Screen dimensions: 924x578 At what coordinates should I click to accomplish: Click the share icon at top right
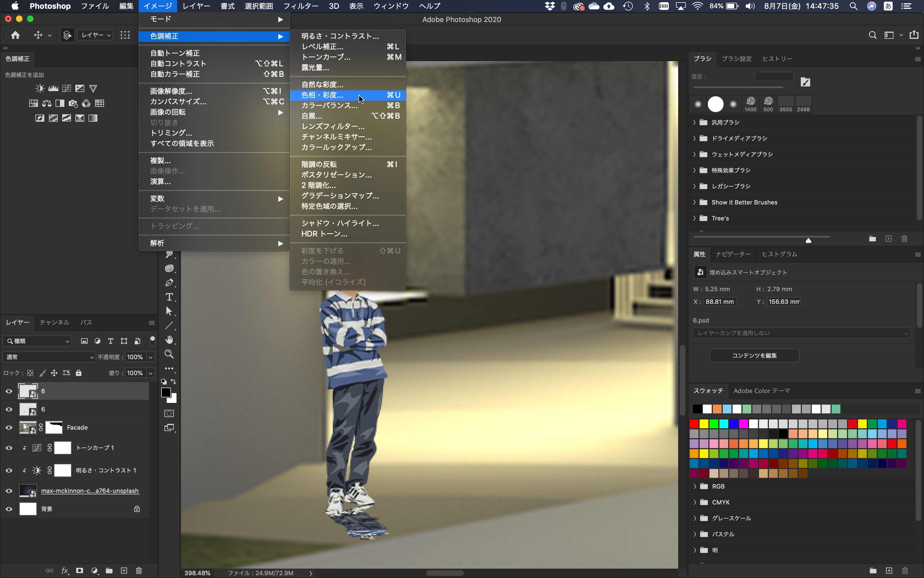(x=914, y=35)
